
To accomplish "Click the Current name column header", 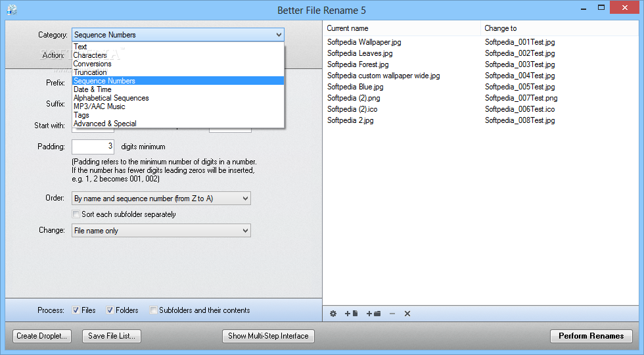I will [x=402, y=28].
